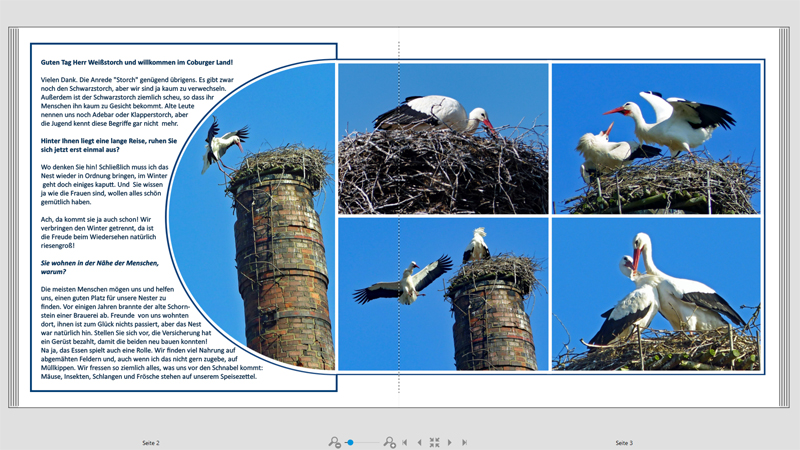The image size is (800, 450).
Task: Jump to the first page
Action: point(405,442)
